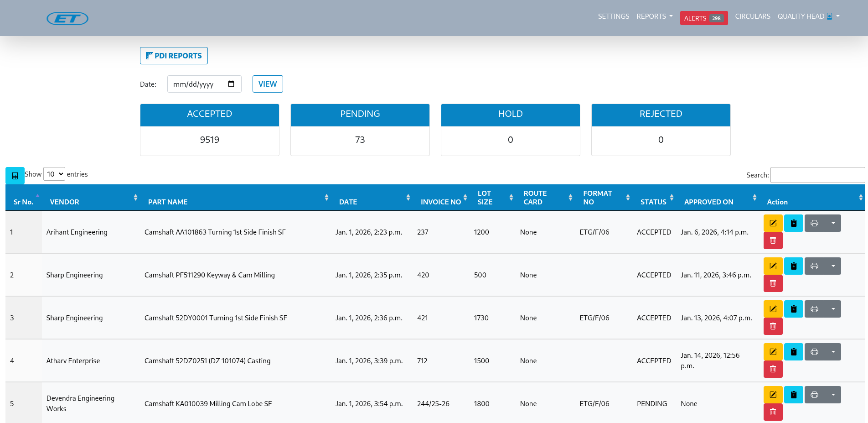The width and height of the screenshot is (868, 423).
Task: Open the ALERTS button with 298 badge
Action: (x=703, y=18)
